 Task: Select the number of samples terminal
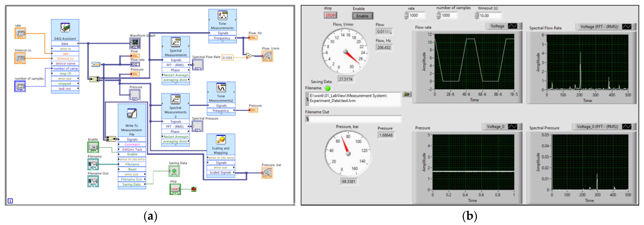click(20, 86)
